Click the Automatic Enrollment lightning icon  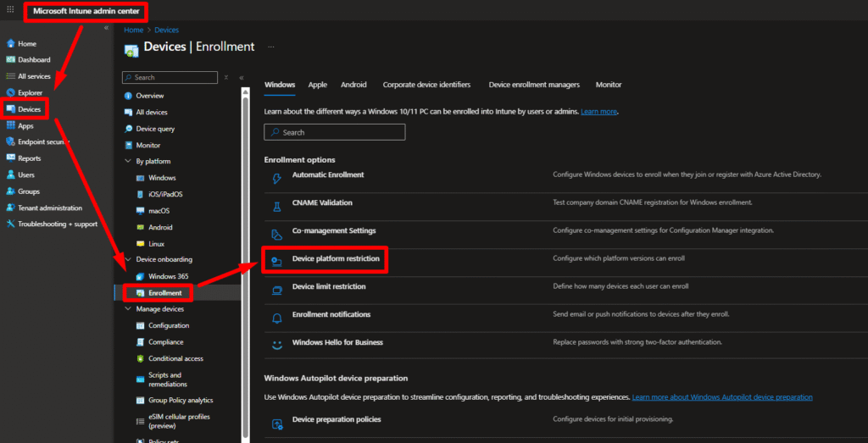(x=277, y=179)
